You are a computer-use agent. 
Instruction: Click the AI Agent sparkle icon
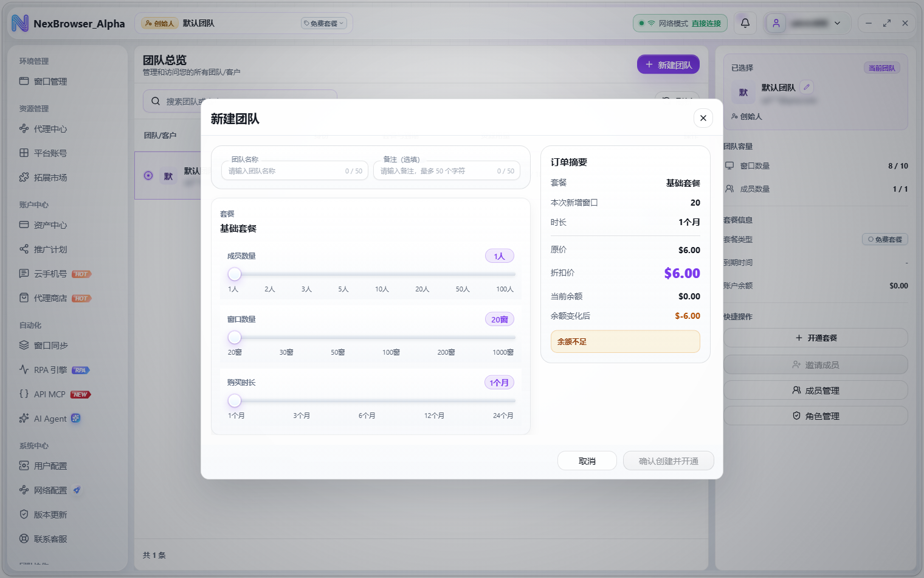coord(24,418)
